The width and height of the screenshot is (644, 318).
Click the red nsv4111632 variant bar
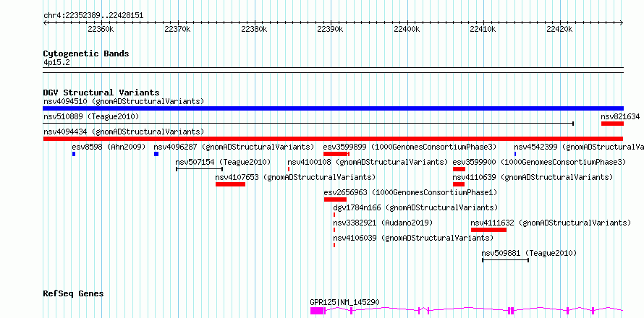[488, 230]
